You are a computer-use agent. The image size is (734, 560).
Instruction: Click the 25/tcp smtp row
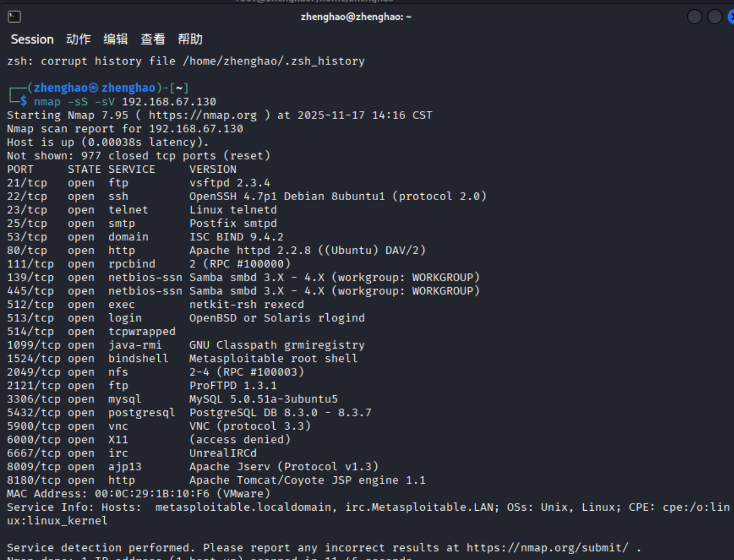(142, 223)
